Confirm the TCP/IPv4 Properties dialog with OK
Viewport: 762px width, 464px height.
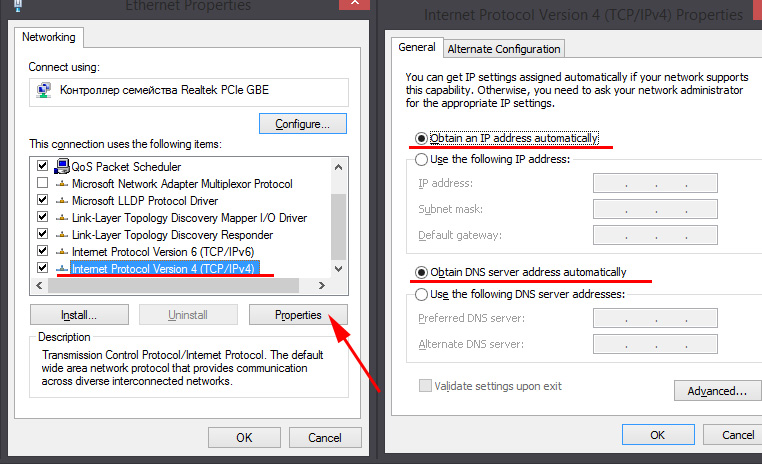tap(658, 435)
